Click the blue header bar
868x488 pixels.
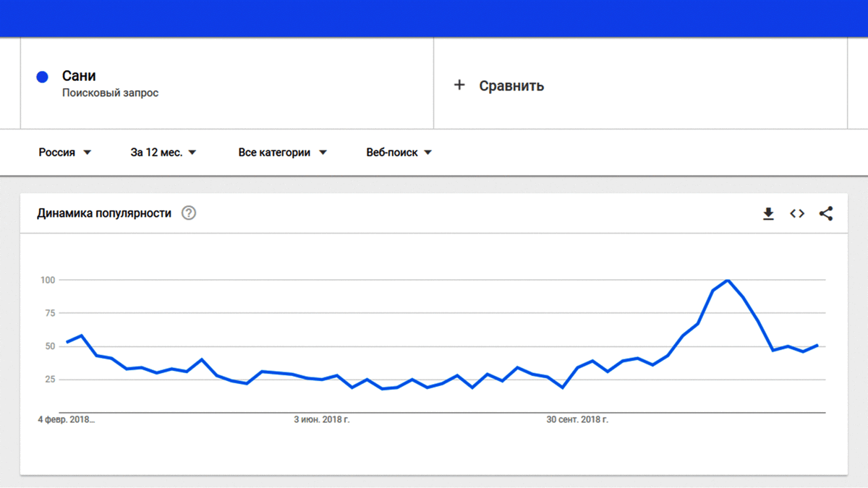tap(434, 18)
